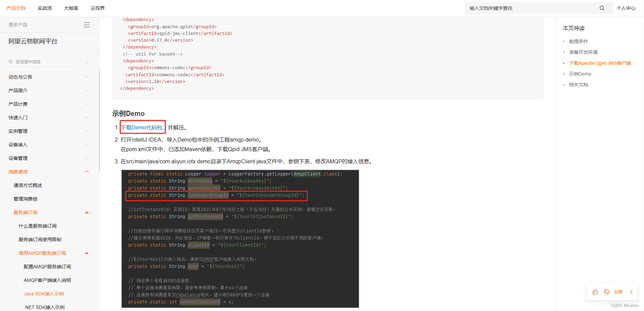Collapse all catalog sections double-chevron icon
Image resolution: width=644 pixels, height=311 pixels.
tap(87, 63)
